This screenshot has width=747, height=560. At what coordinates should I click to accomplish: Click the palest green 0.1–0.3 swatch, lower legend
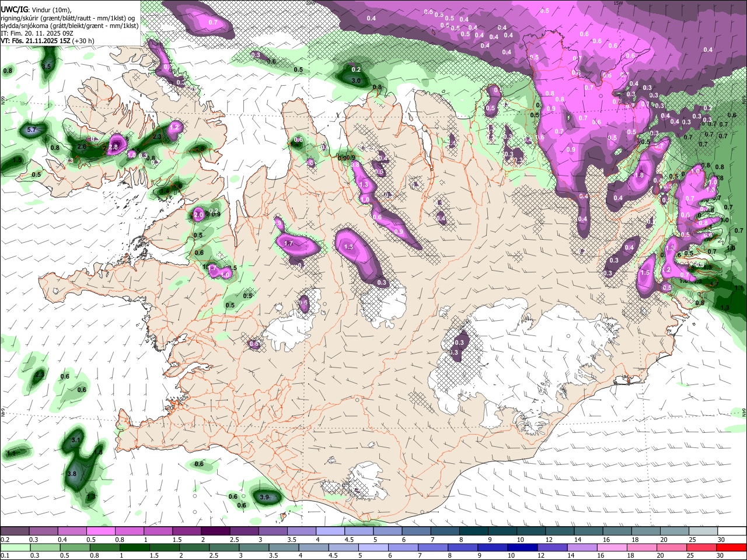click(15, 547)
